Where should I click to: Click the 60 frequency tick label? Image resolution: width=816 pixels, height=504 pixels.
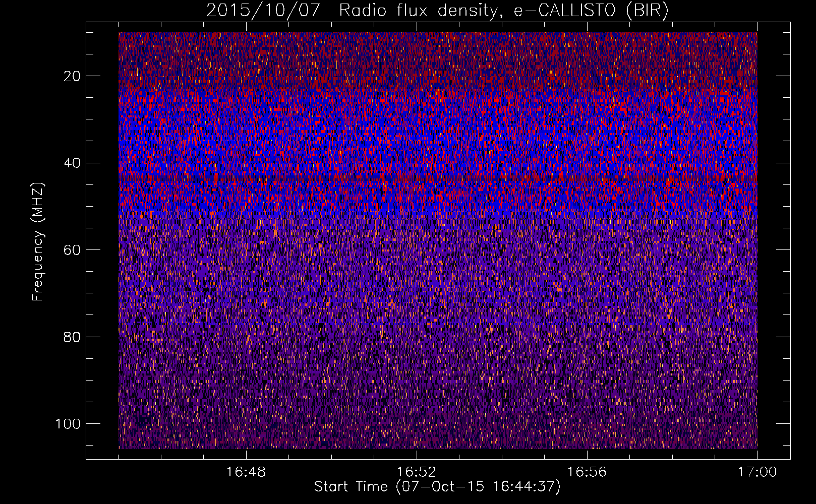(x=73, y=250)
